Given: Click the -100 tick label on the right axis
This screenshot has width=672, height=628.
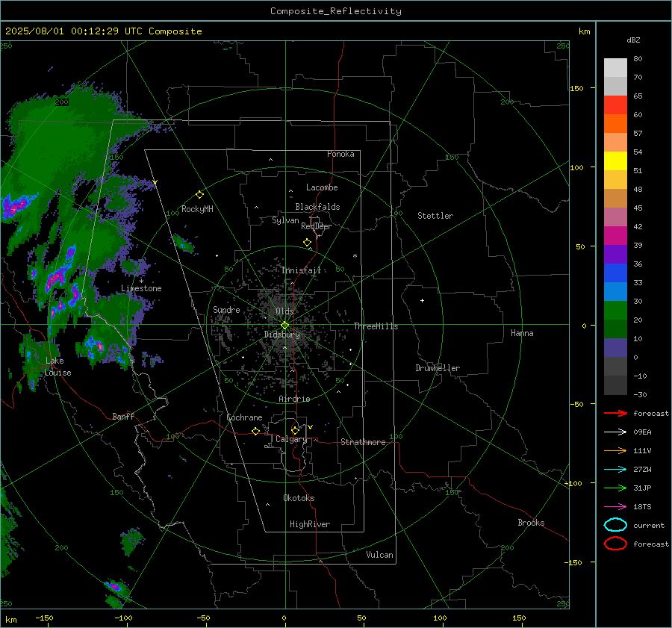Looking at the screenshot, I should pyautogui.click(x=573, y=483).
